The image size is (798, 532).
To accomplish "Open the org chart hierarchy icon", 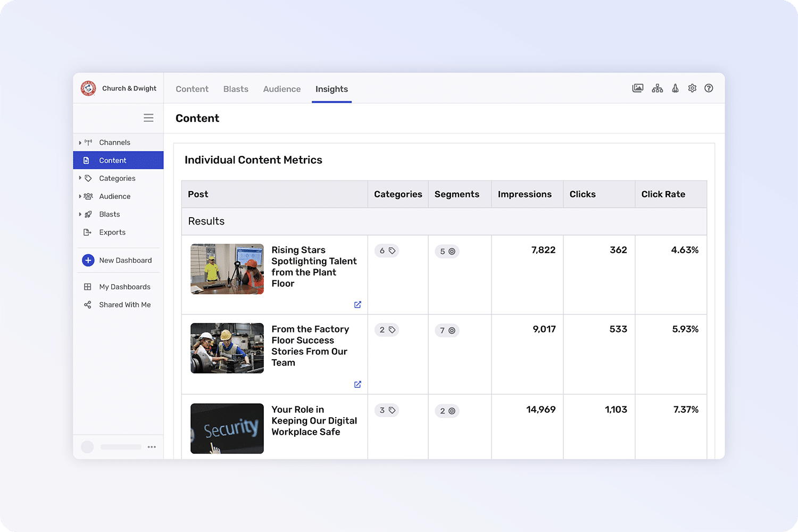I will pyautogui.click(x=658, y=88).
